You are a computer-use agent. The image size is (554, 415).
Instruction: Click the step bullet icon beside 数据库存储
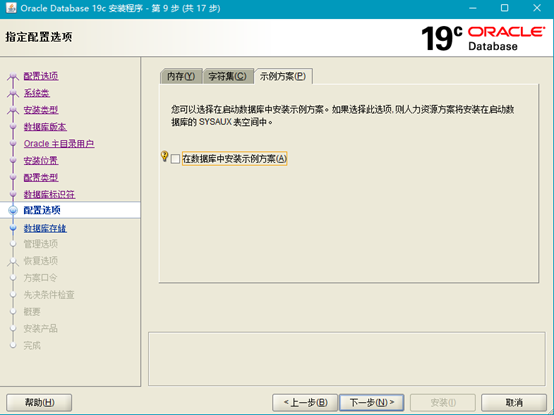(x=13, y=228)
